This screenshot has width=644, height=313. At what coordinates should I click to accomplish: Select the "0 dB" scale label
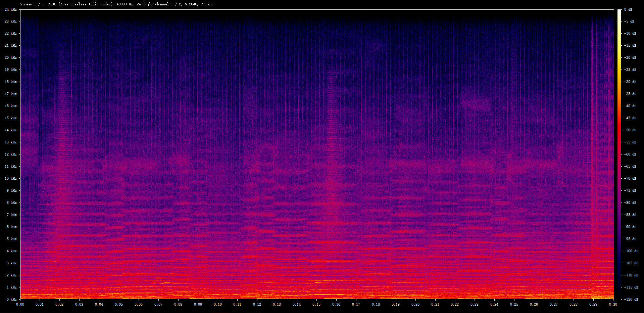point(628,9)
